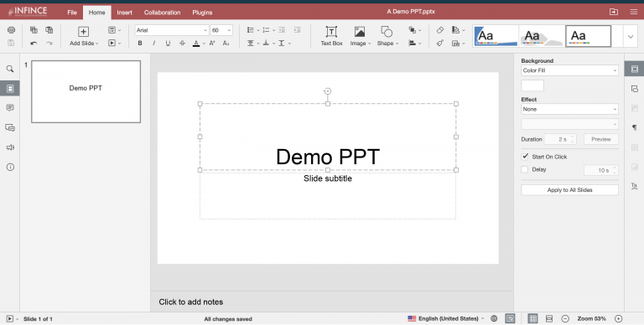Select the gray wave slide theme
644x325 pixels.
click(x=542, y=36)
